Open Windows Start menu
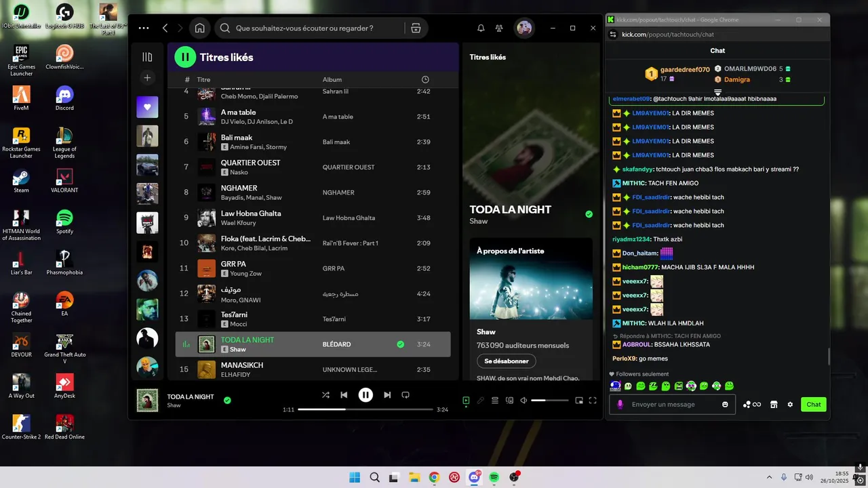Viewport: 868px width, 488px height. pos(355,477)
